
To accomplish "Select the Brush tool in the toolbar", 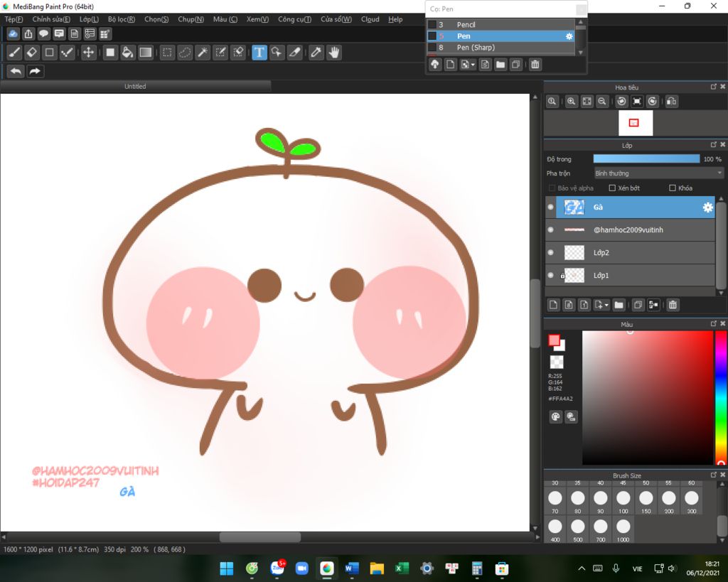I will (x=14, y=53).
